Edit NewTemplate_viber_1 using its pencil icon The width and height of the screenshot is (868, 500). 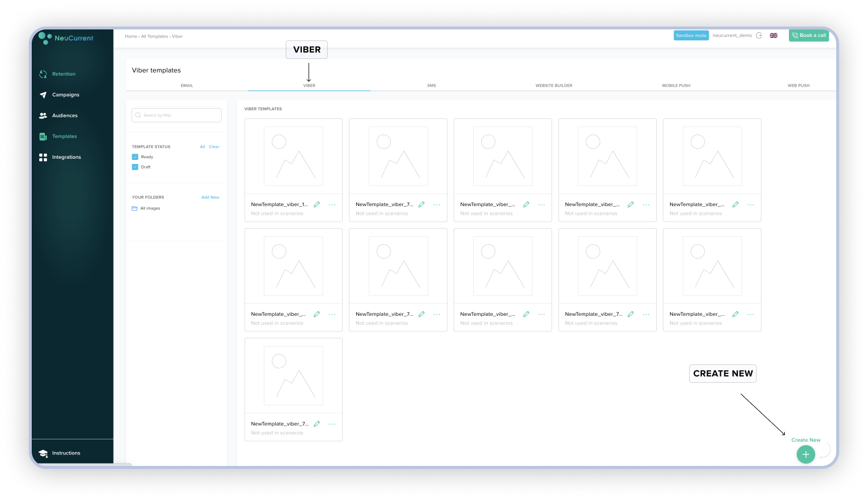[x=317, y=204]
